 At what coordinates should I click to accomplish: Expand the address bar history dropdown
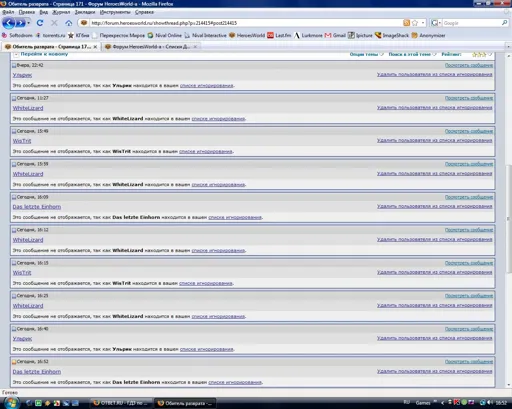[x=423, y=23]
